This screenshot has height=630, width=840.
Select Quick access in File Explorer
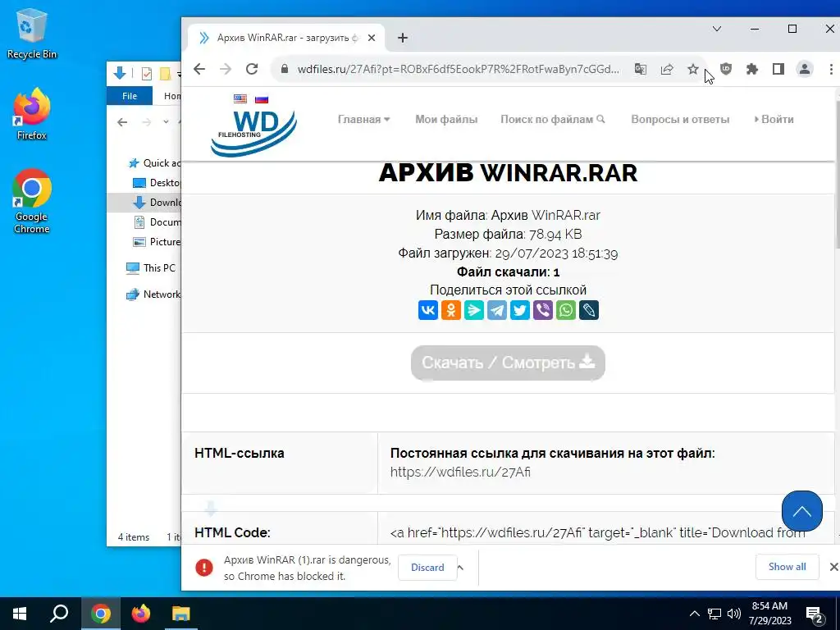[x=155, y=163]
